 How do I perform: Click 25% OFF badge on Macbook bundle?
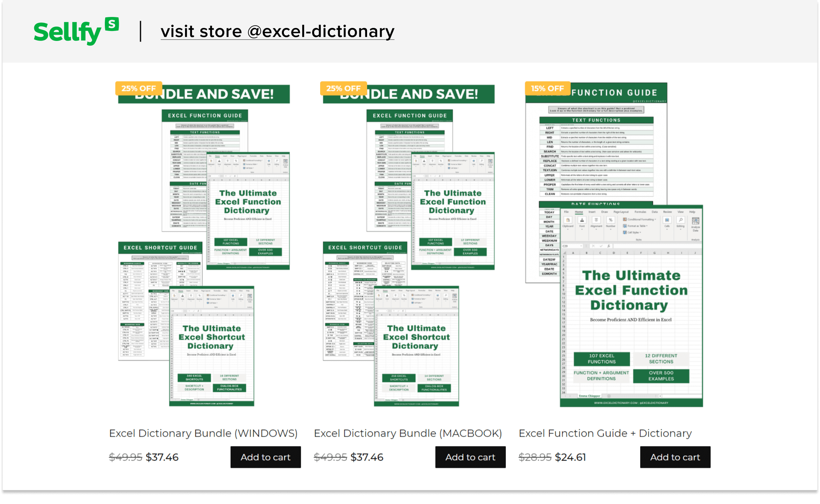343,88
